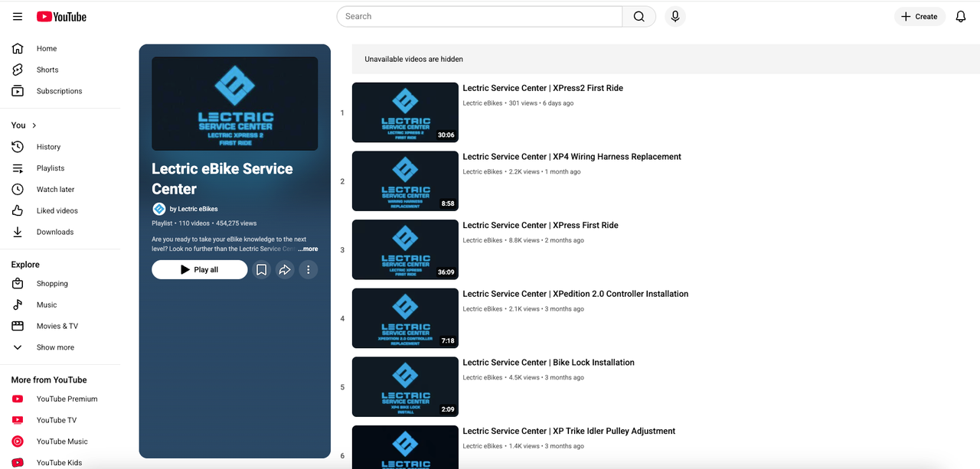The height and width of the screenshot is (469, 980).
Task: Share the playlist
Action: [285, 270]
